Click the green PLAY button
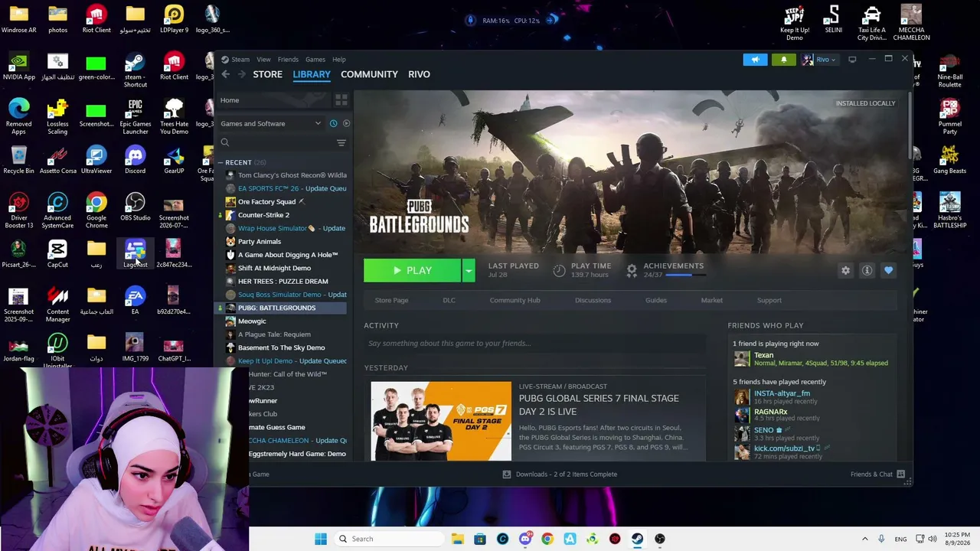 click(x=412, y=270)
